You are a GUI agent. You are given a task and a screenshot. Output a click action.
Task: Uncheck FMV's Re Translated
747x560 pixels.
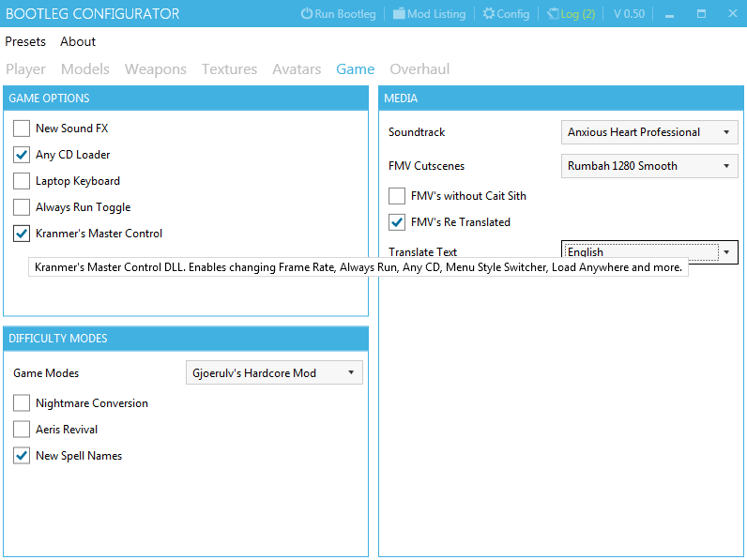(x=397, y=222)
